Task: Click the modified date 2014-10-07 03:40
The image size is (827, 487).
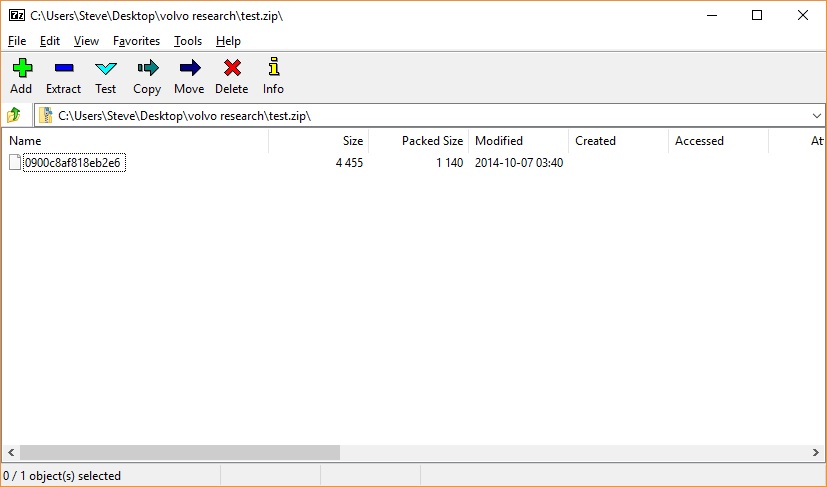Action: click(519, 163)
